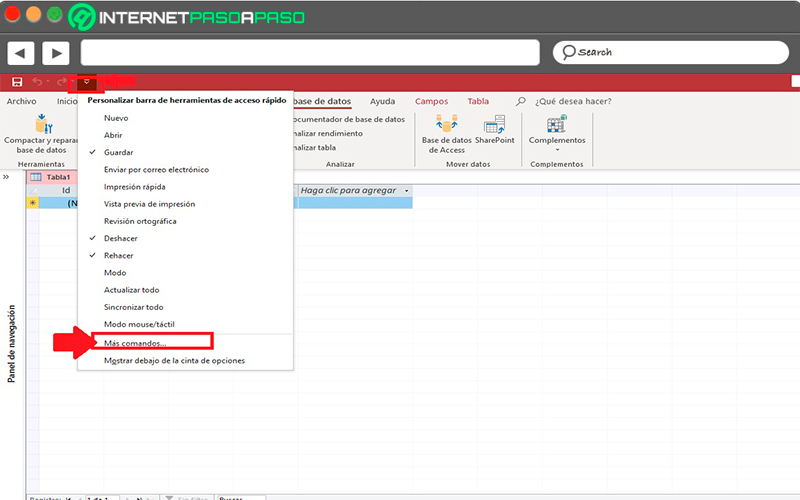Open the Complementos add-ins icon
This screenshot has width=800, height=500.
(x=557, y=125)
